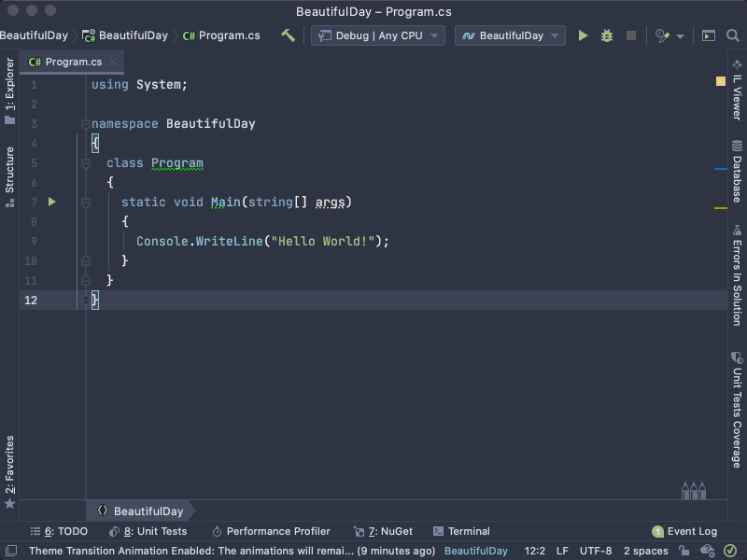Click the orange warning stripe marker
The image size is (747, 560).
[x=720, y=208]
